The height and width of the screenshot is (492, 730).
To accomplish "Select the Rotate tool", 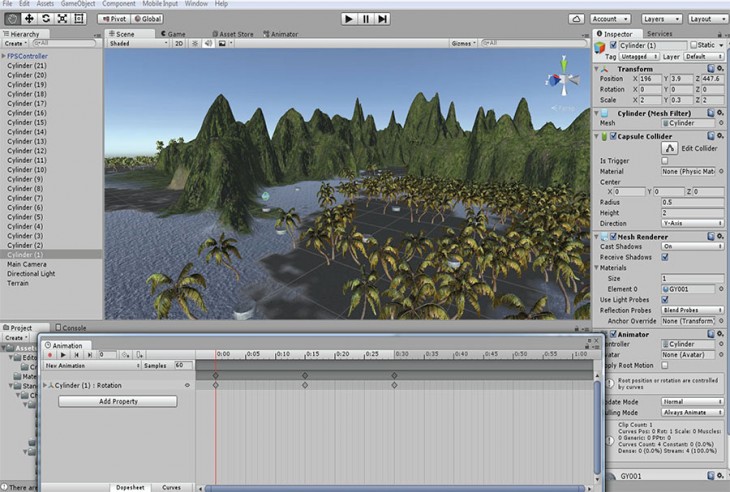I will 46,18.
